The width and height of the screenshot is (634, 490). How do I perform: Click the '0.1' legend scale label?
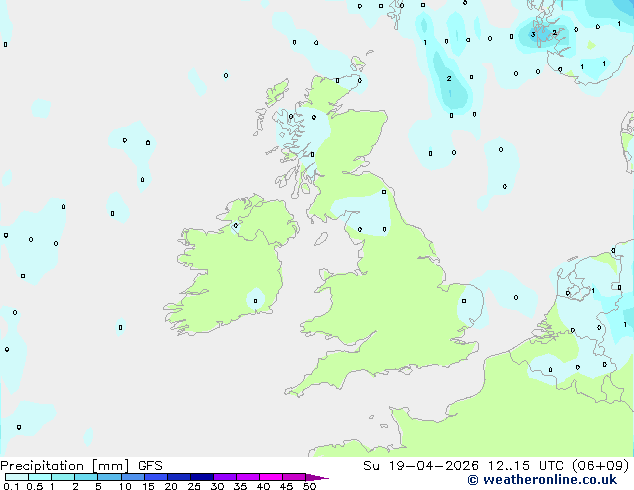(x=11, y=486)
